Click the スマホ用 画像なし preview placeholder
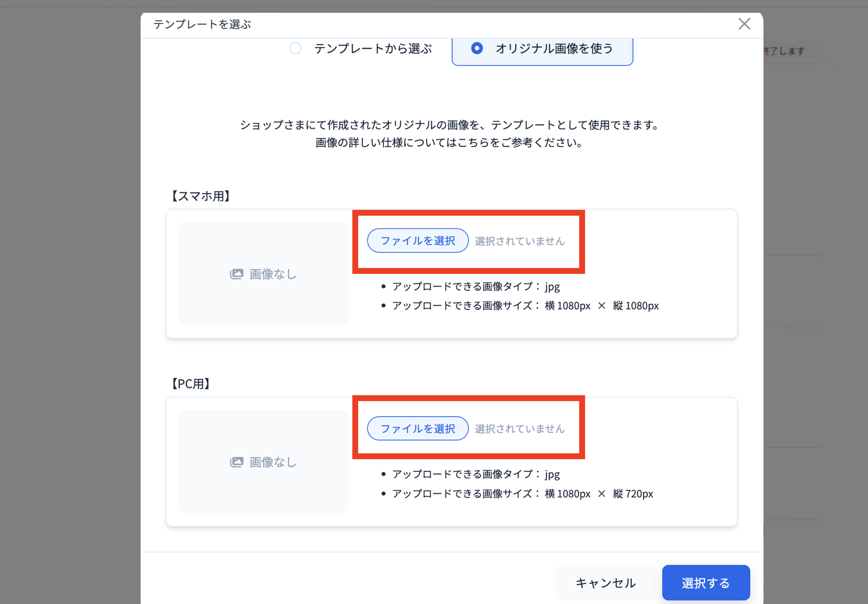 coord(264,274)
